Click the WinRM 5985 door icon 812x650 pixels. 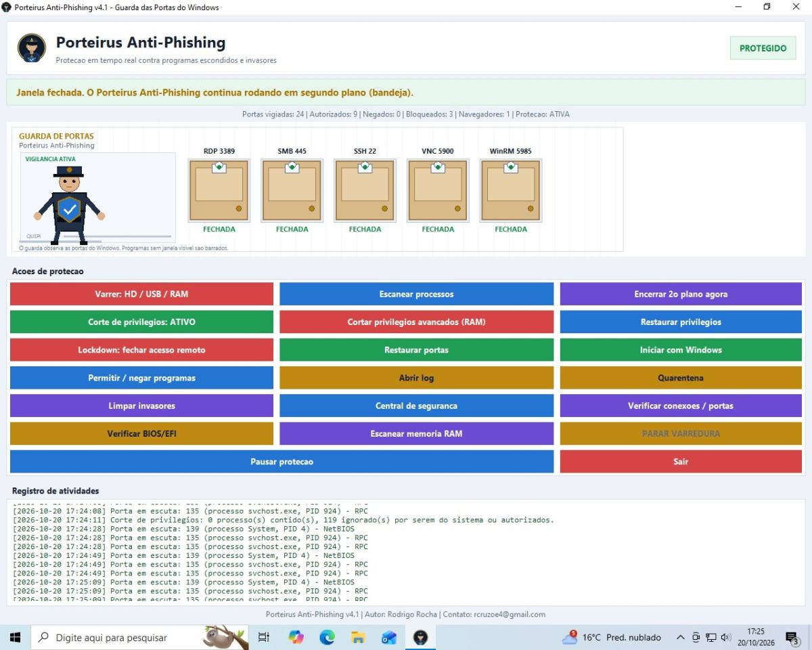(x=511, y=190)
